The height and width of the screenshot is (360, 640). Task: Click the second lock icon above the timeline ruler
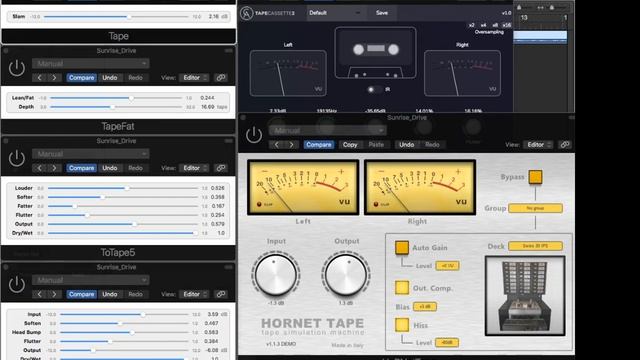[552, 7]
